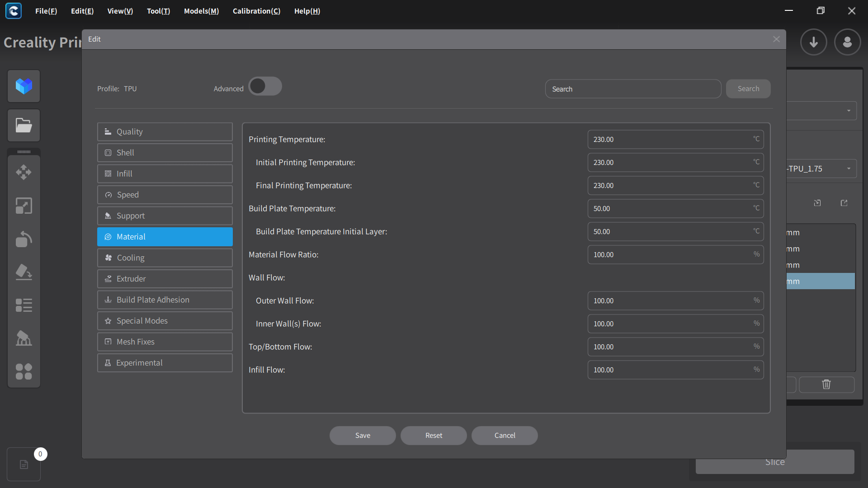Open the document list icon with badge
Screen dimensions: 868x488
click(x=24, y=464)
